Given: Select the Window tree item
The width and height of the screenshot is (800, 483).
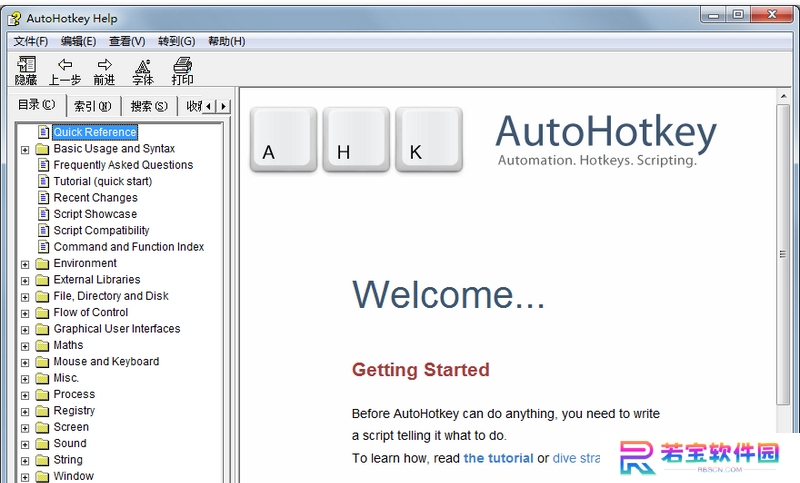Looking at the screenshot, I should (73, 476).
